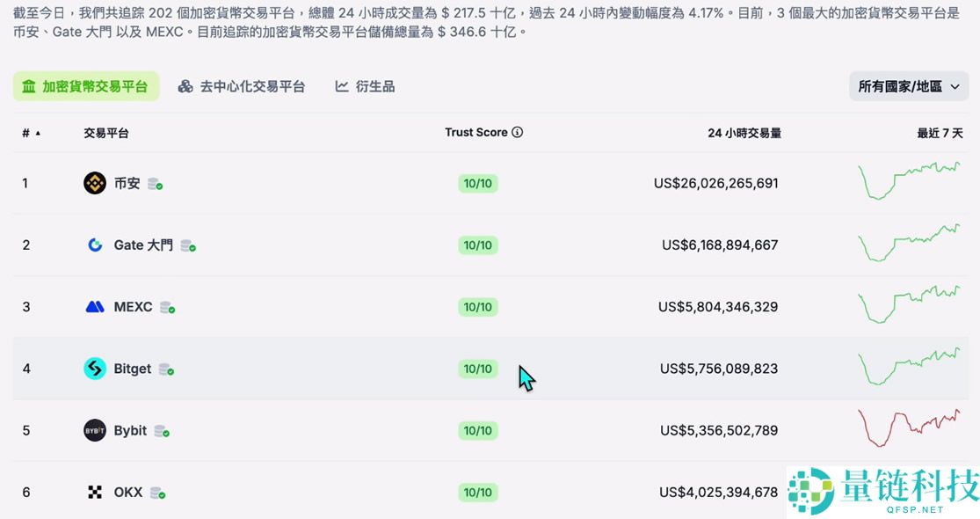Click the bank icon on 加密貨幣交易平台 tab
The width and height of the screenshot is (980, 519).
(x=26, y=86)
